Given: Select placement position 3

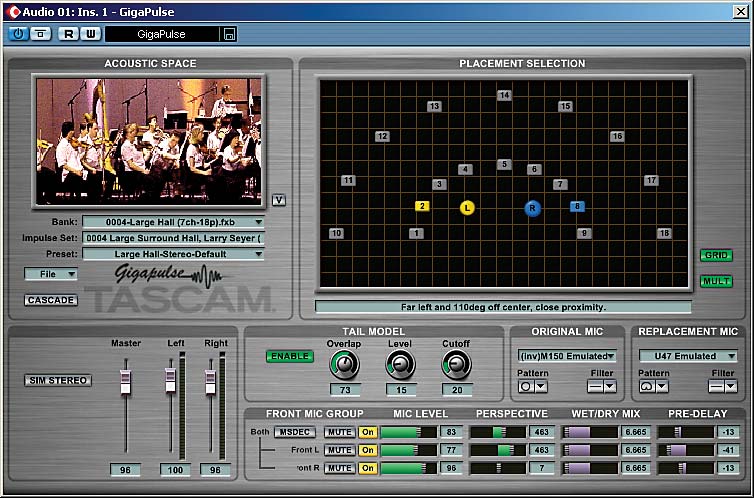Looking at the screenshot, I should click(x=439, y=184).
